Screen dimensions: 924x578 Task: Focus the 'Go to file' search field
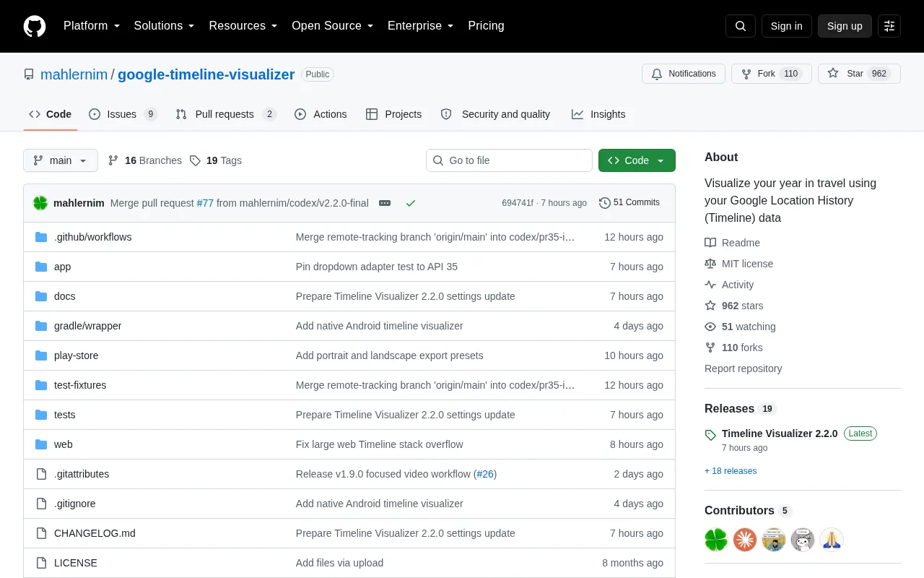(509, 160)
